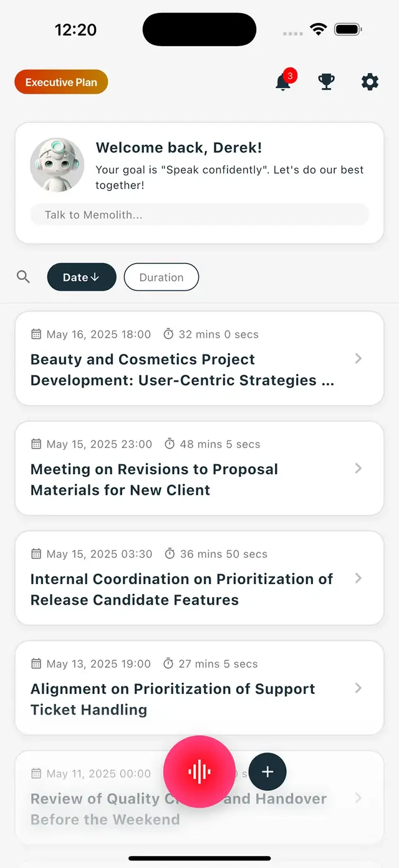Open Internal Coordination on Prioritization meeting
399x868 pixels.
[x=181, y=590]
